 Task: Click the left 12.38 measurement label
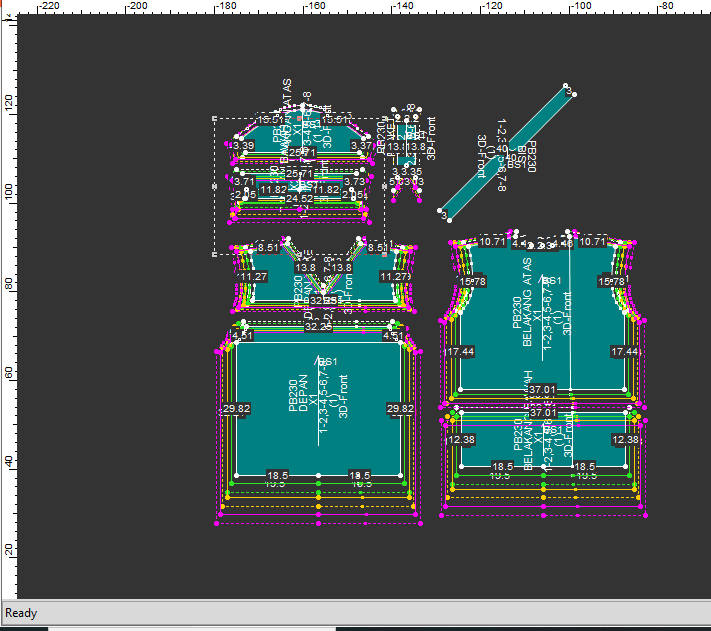(461, 440)
